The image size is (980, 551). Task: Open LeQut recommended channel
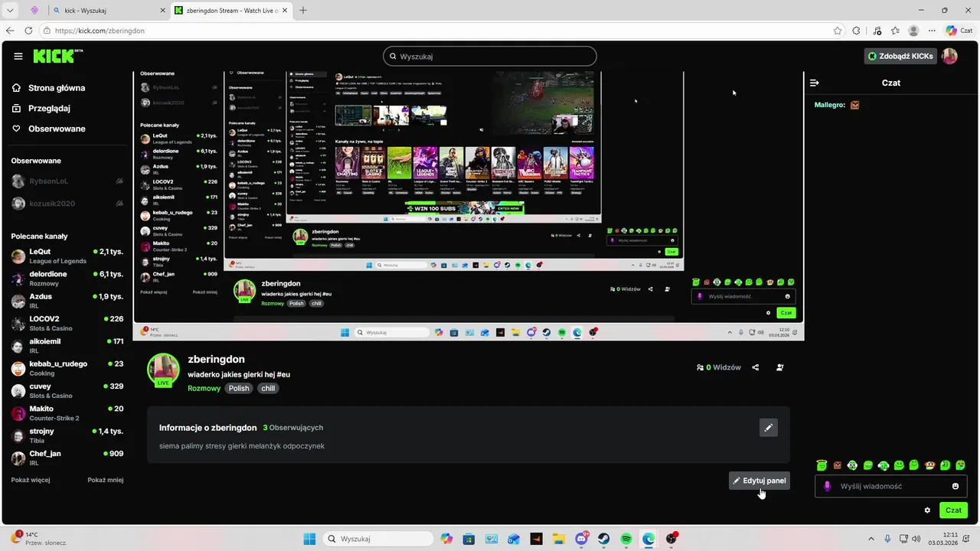coord(67,256)
